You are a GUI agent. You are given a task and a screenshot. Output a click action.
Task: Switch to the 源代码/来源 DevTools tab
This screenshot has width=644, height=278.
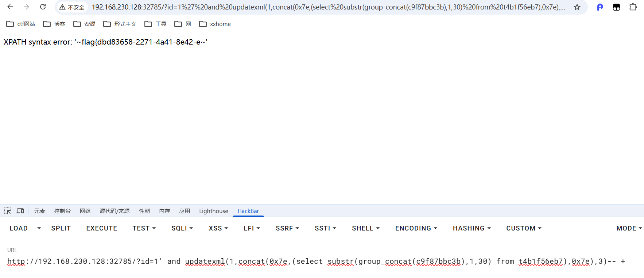(115, 211)
